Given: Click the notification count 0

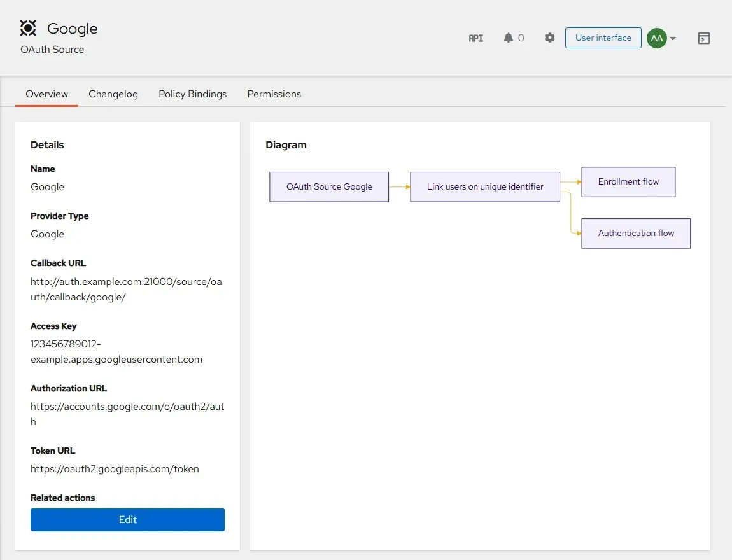Looking at the screenshot, I should pyautogui.click(x=521, y=38).
